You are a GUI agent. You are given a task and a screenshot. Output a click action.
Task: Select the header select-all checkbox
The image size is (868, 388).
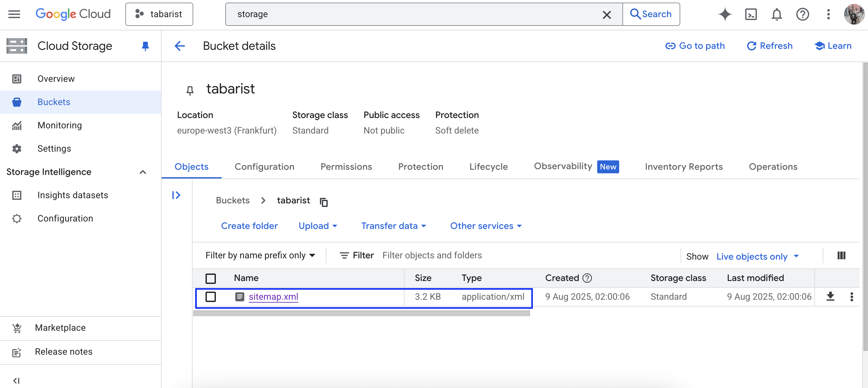click(x=211, y=278)
